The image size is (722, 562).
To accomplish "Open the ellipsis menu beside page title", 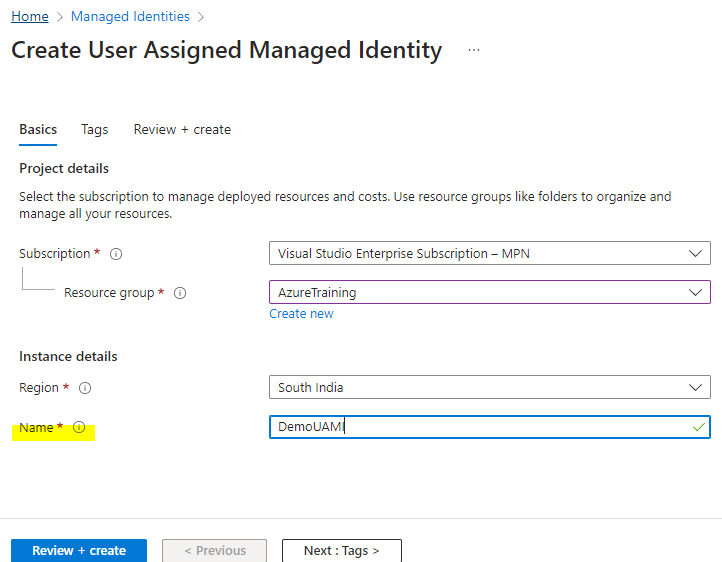I will [x=474, y=50].
